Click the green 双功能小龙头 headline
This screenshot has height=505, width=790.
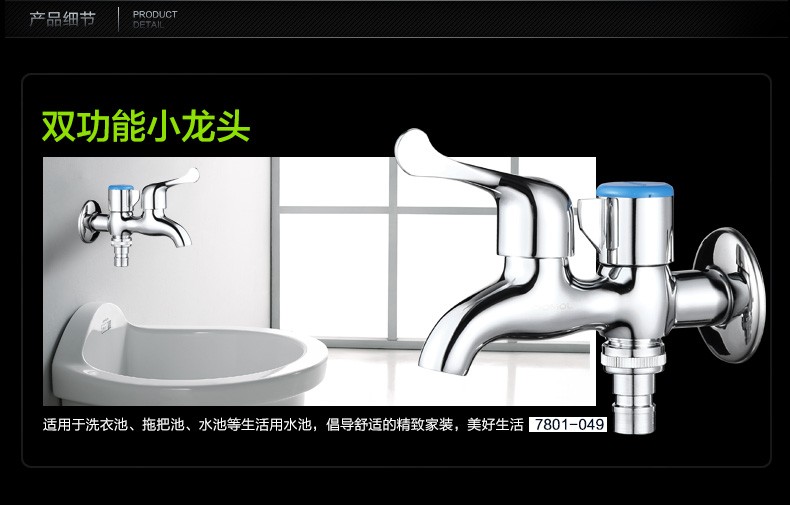tap(146, 126)
